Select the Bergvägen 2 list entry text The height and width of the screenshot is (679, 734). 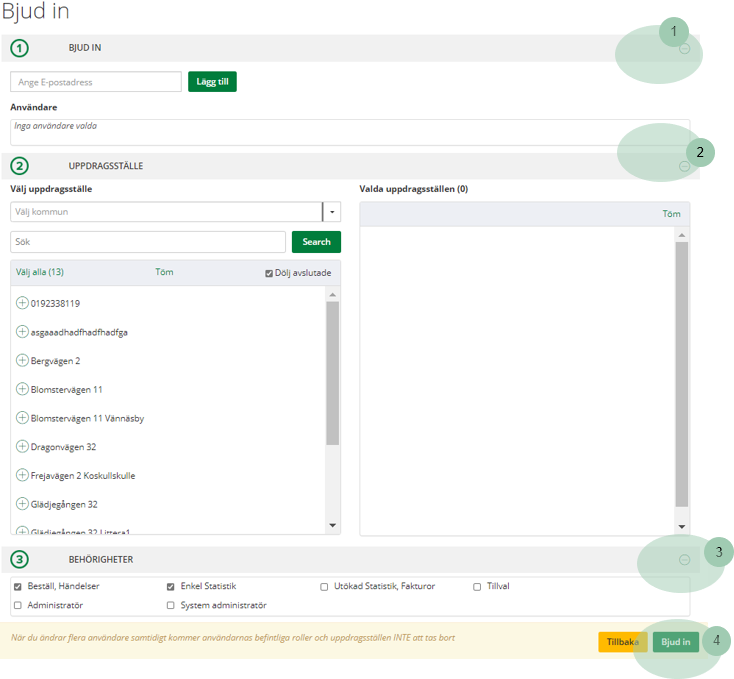pos(55,361)
